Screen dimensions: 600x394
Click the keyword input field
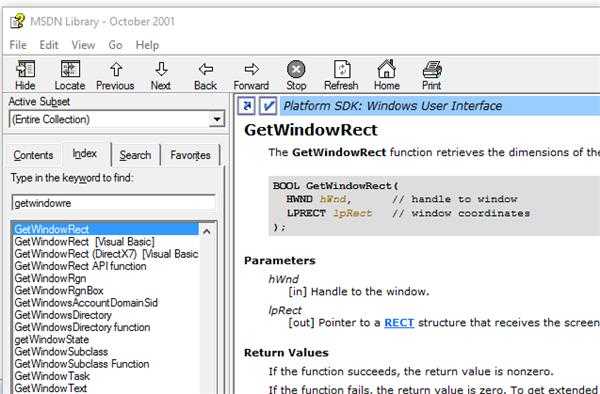pyautogui.click(x=114, y=203)
